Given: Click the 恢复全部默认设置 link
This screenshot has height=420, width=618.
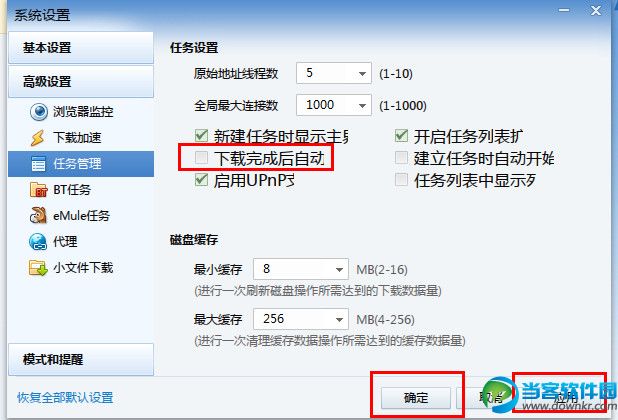Looking at the screenshot, I should tap(65, 398).
